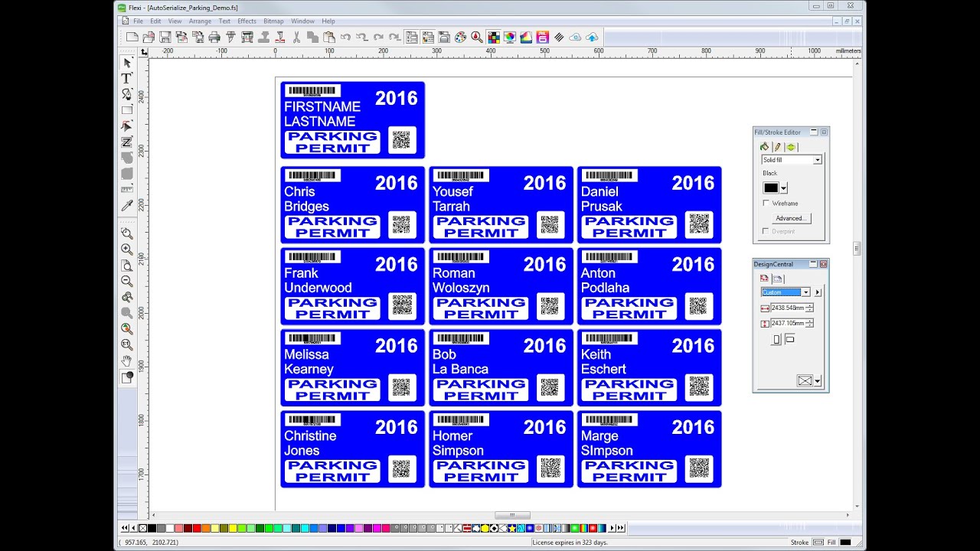Open the Arrange menu
This screenshot has height=551, width=980.
point(200,21)
